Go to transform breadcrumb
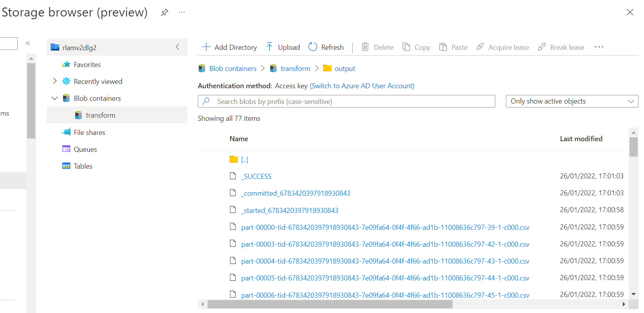644x313 pixels. tap(296, 69)
